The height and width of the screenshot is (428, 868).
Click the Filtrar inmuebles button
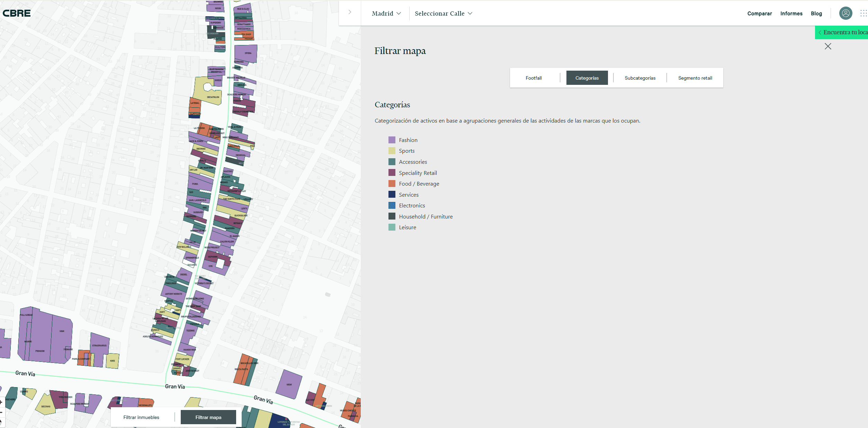141,417
